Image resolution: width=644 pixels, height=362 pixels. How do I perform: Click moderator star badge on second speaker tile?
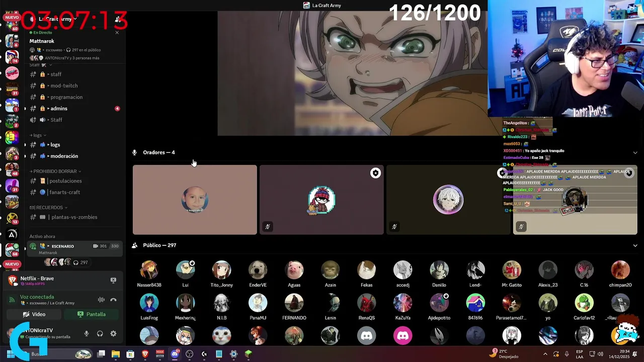coord(375,173)
